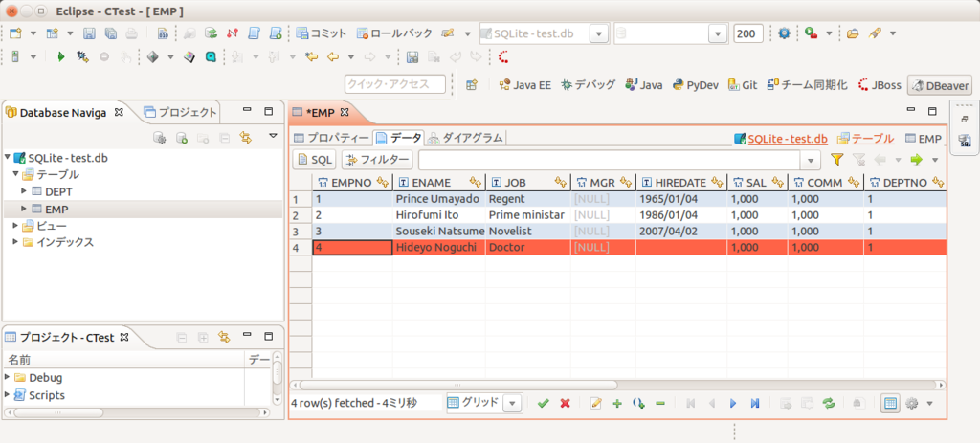The width and height of the screenshot is (980, 443).
Task: Open the グリッド presentation dropdown
Action: (x=513, y=403)
